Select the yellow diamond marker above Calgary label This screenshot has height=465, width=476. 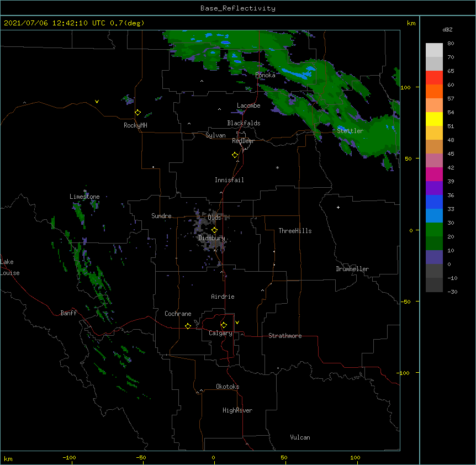224,325
